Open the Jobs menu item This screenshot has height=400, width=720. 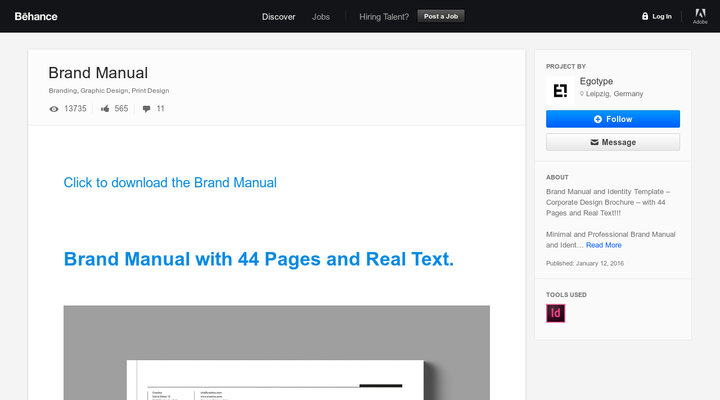(321, 16)
